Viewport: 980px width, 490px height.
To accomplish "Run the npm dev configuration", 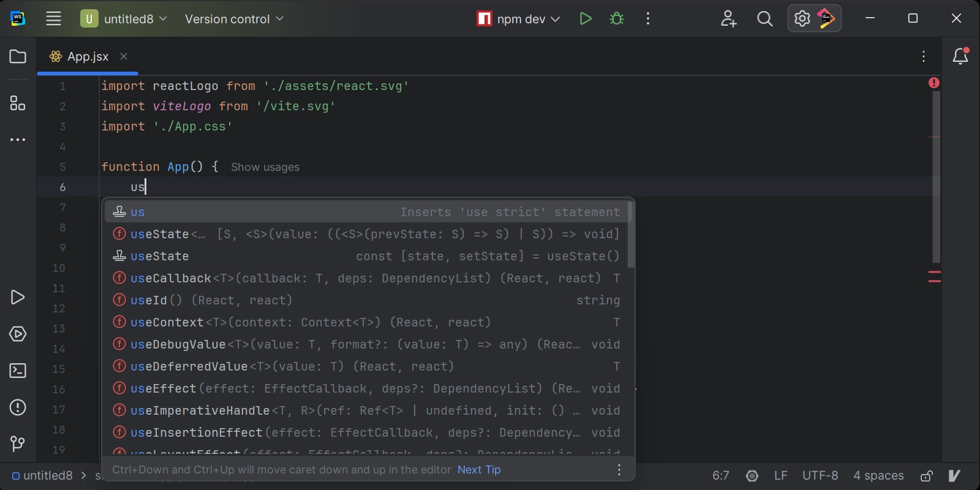I will click(x=586, y=19).
